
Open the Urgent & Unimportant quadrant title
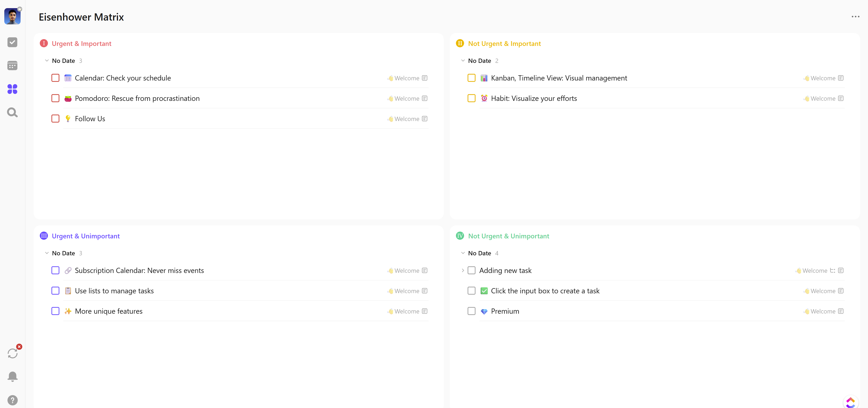(86, 236)
